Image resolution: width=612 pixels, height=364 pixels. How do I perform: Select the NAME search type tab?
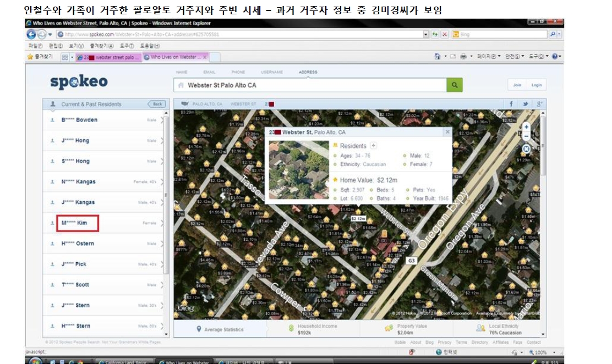point(182,72)
